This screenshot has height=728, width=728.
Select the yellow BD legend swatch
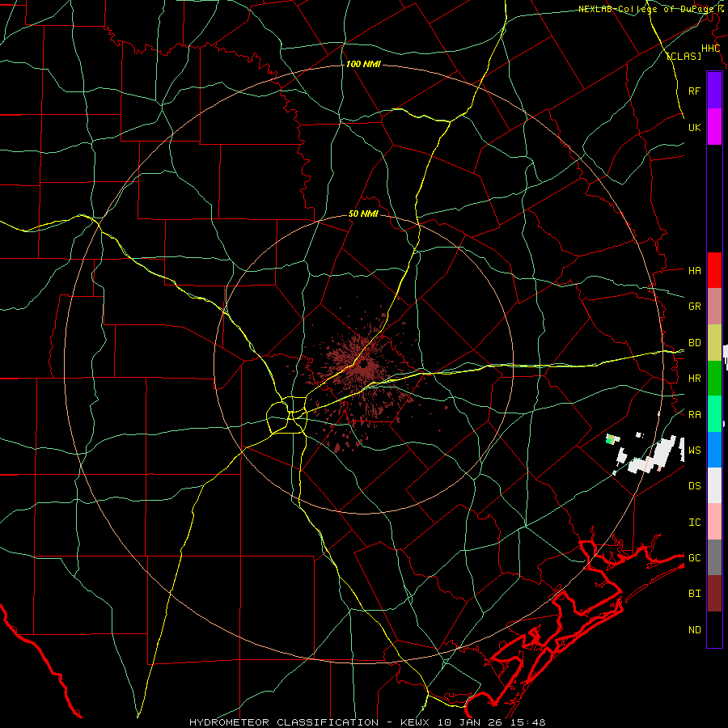(714, 342)
